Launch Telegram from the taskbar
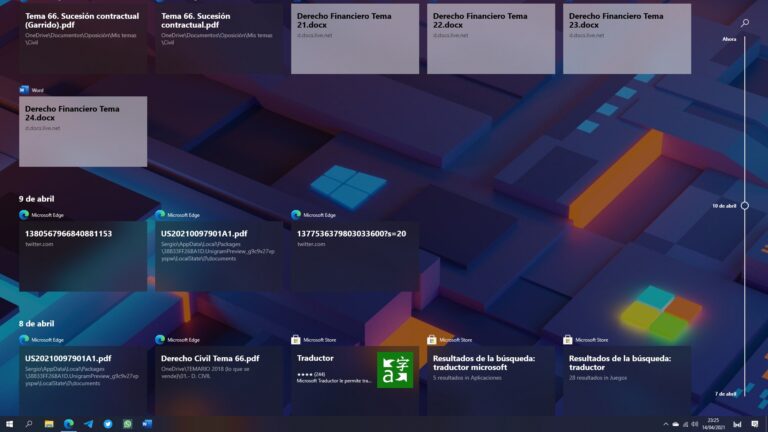 (x=88, y=424)
